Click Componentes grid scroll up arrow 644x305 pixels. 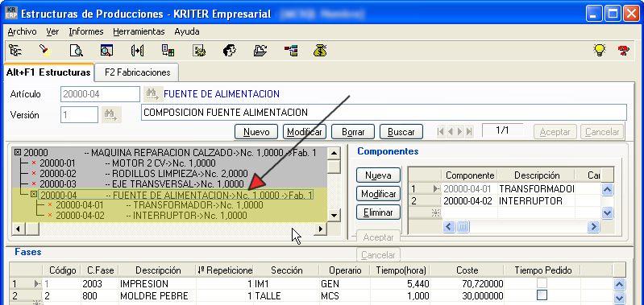(x=608, y=189)
